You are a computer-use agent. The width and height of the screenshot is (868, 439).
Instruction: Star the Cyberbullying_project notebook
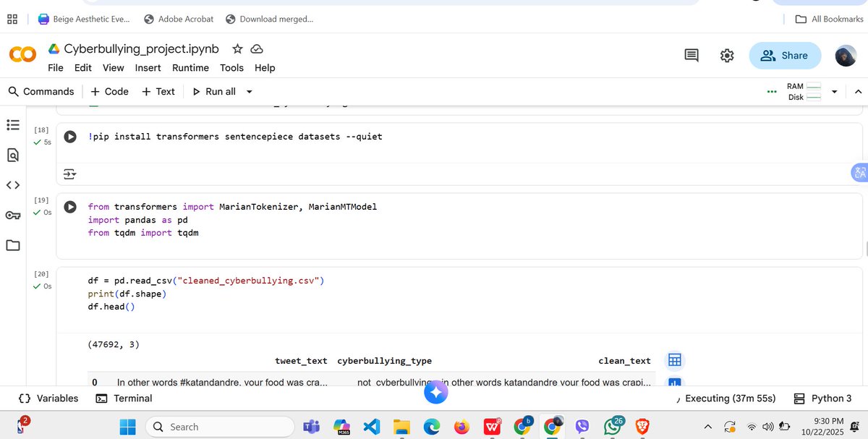tap(237, 49)
